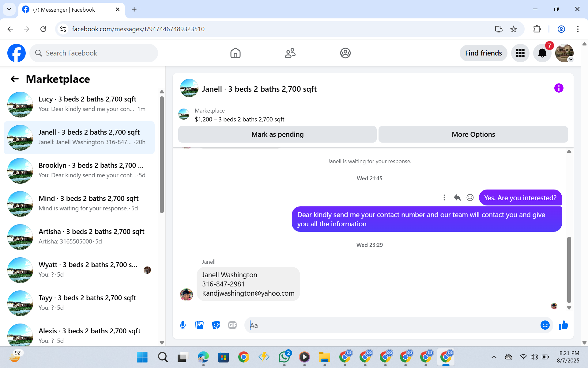Click the voice clip microphone icon
Image resolution: width=588 pixels, height=368 pixels.
point(183,325)
